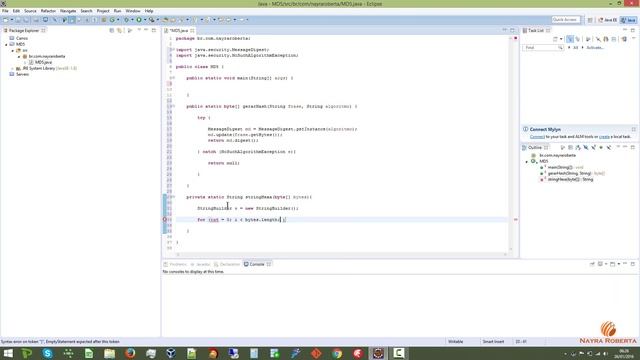640x360 pixels.
Task: Collapse the br.com.nayraroberta package node
Action: coord(19,56)
